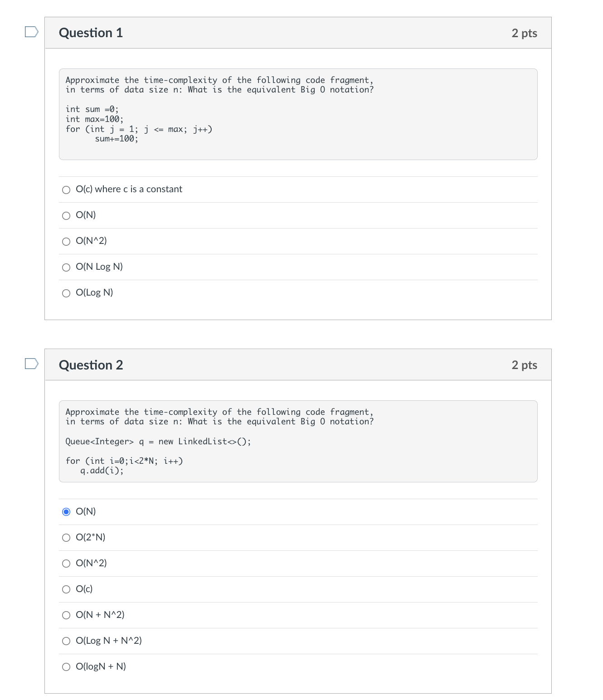Select O(Log N) in Question 1
The width and height of the screenshot is (603, 700).
tap(66, 293)
